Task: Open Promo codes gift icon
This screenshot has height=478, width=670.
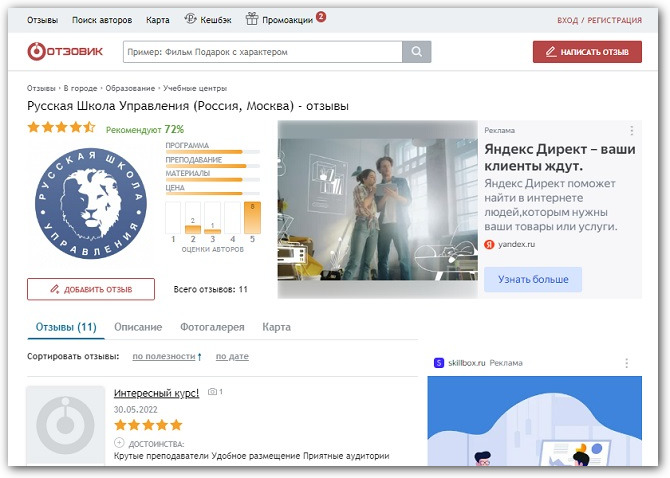Action: coord(252,19)
